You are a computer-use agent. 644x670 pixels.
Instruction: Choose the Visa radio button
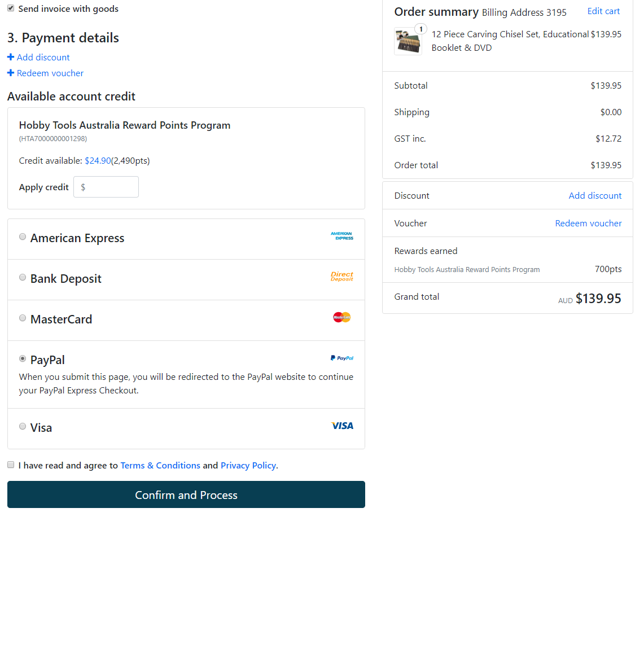(23, 426)
